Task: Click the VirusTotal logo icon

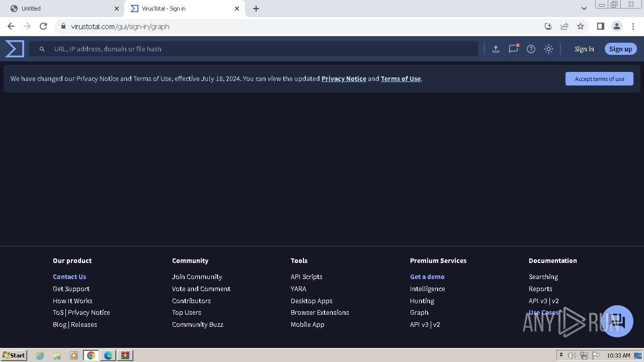Action: tap(15, 49)
